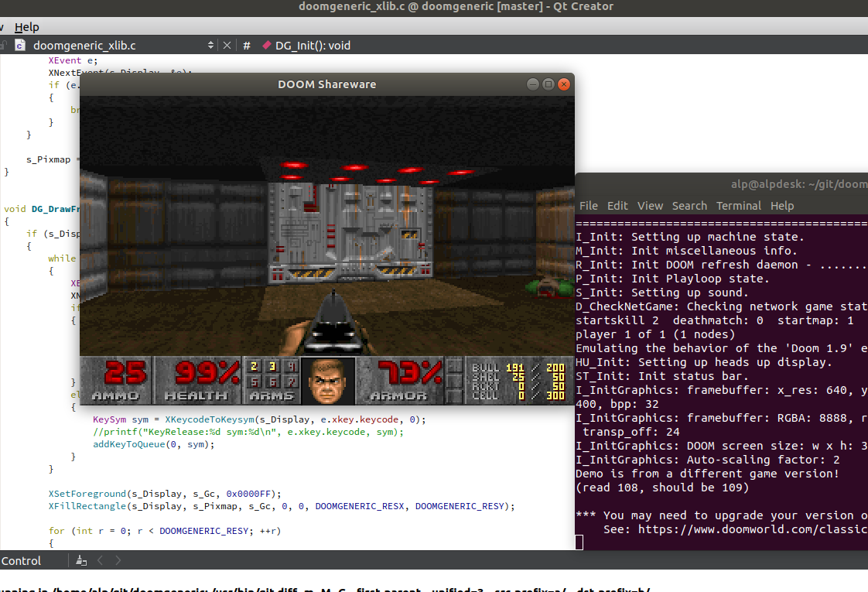Click code line with XKeycodeToKeysym call
Image resolution: width=868 pixels, height=592 pixels.
point(259,419)
